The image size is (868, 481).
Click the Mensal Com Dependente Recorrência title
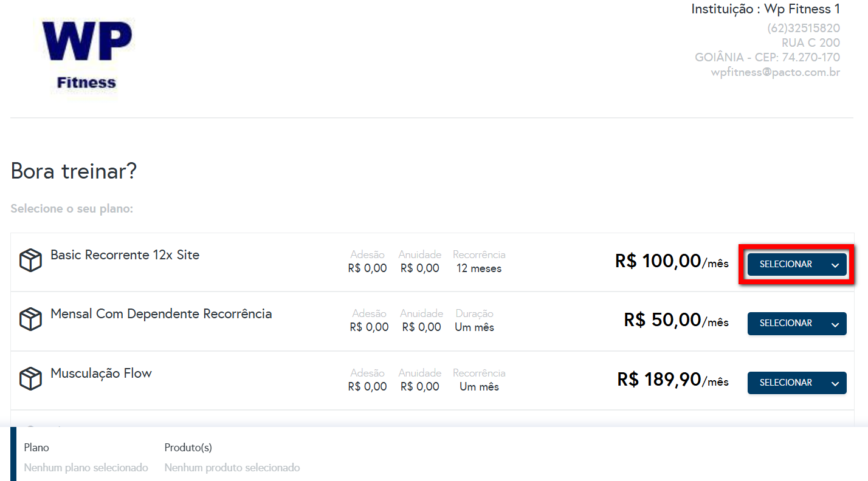click(x=161, y=314)
